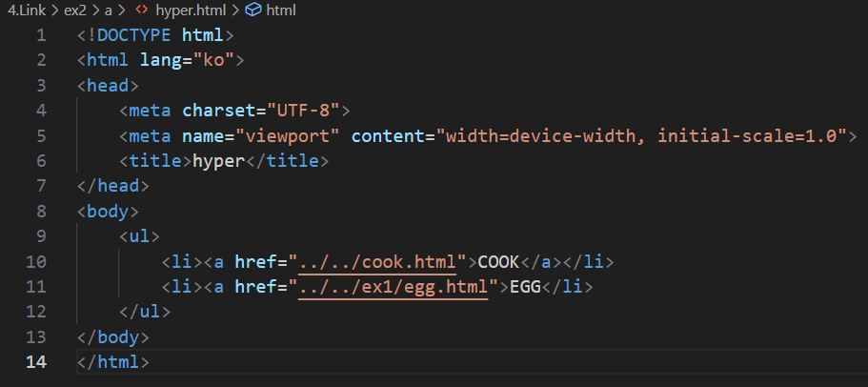Click the closing html tag
Viewport: 868px width, 387px height.
click(x=113, y=362)
